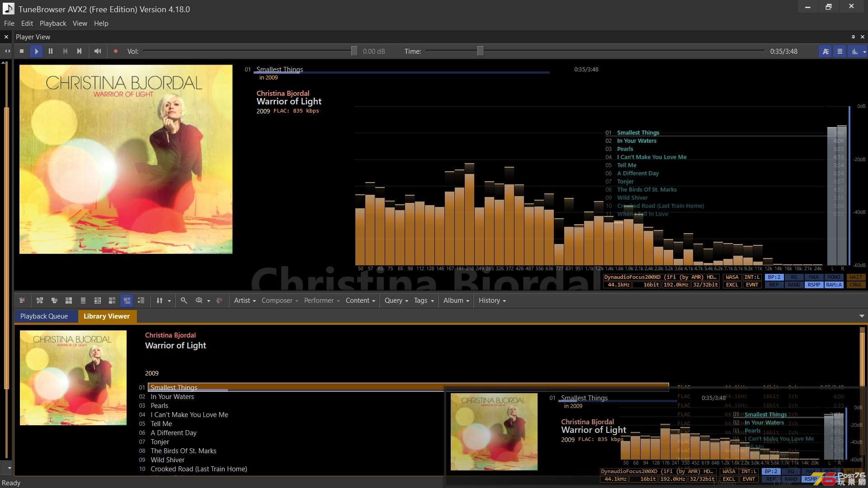Open the Query dropdown
The width and height of the screenshot is (868, 488).
tap(396, 300)
